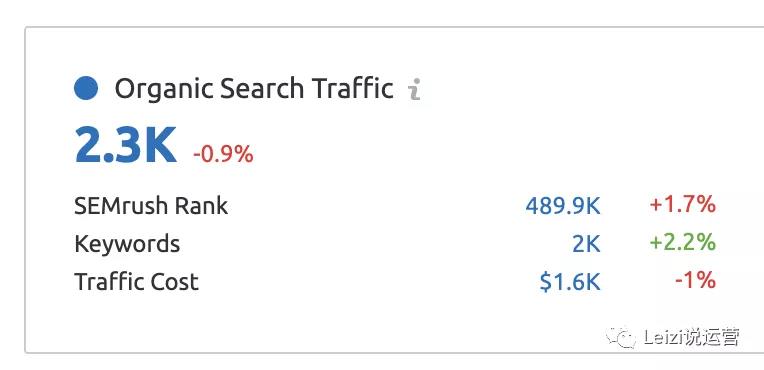Click the +2.2% keywords change
Viewport: 764px width, 370px height.
tap(683, 242)
